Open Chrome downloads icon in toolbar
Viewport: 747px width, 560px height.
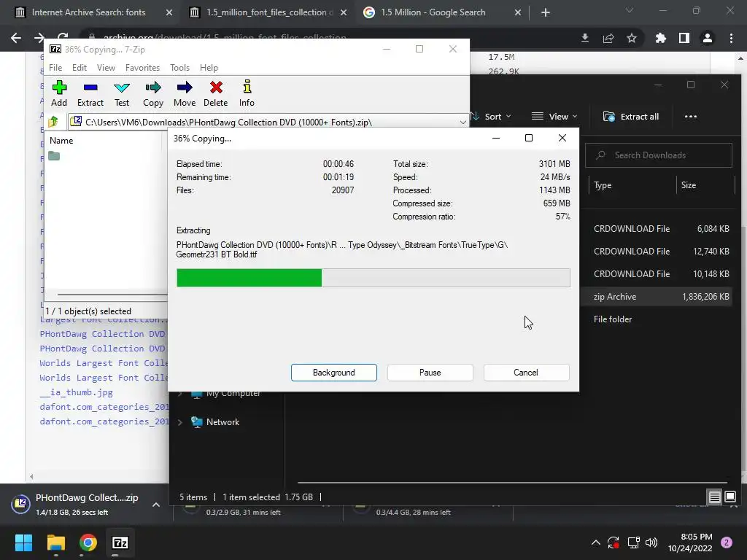584,38
